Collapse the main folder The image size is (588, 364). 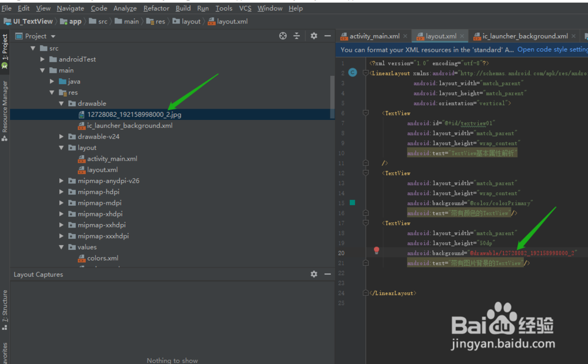(x=42, y=71)
